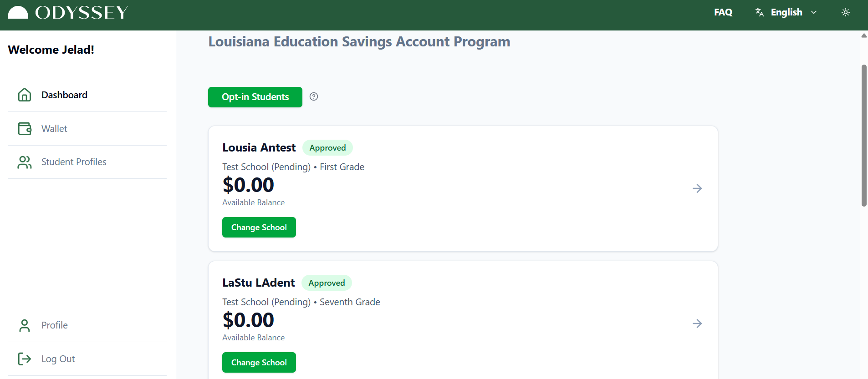Viewport: 868px width, 379px height.
Task: Open Lousia Antest details arrow
Action: pyautogui.click(x=697, y=188)
